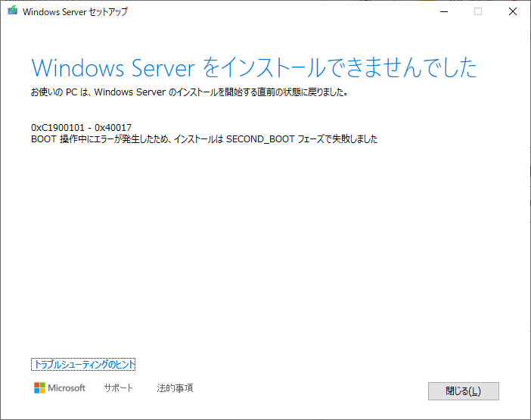Click the Windows Server セットアップ title text
This screenshot has height=420, width=531.
point(75,12)
